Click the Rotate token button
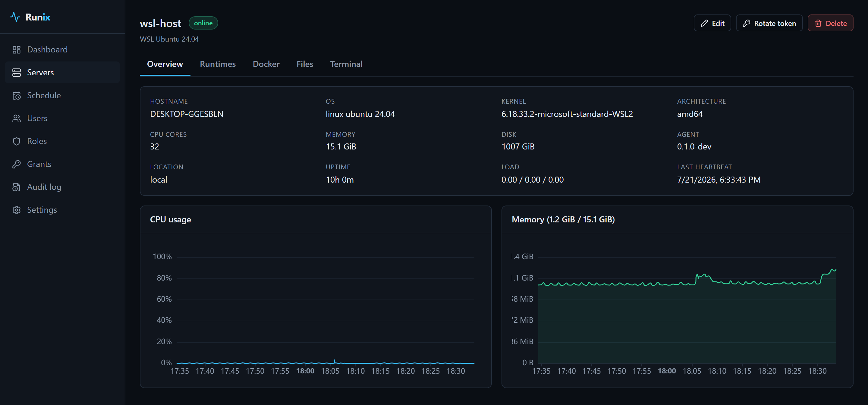The image size is (868, 405). coord(769,23)
